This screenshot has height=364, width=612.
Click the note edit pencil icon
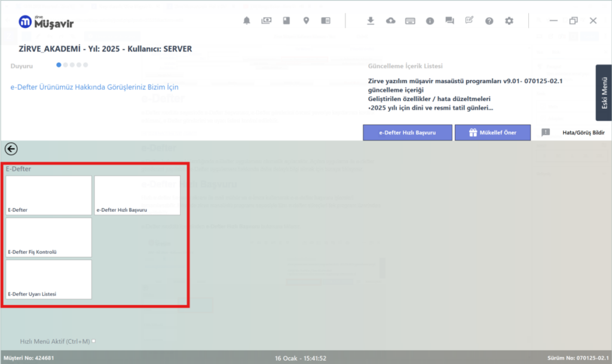pyautogui.click(x=469, y=20)
